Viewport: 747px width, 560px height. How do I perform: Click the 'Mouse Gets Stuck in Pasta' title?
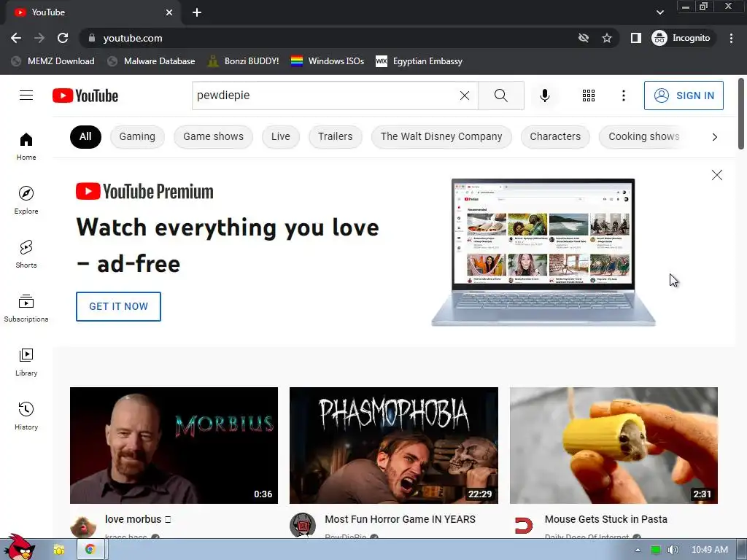[x=605, y=519]
